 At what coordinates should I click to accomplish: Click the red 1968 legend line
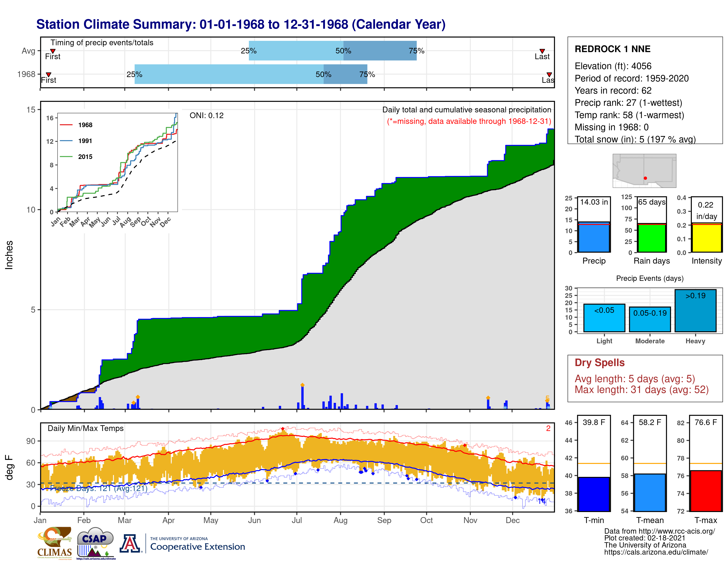click(66, 125)
